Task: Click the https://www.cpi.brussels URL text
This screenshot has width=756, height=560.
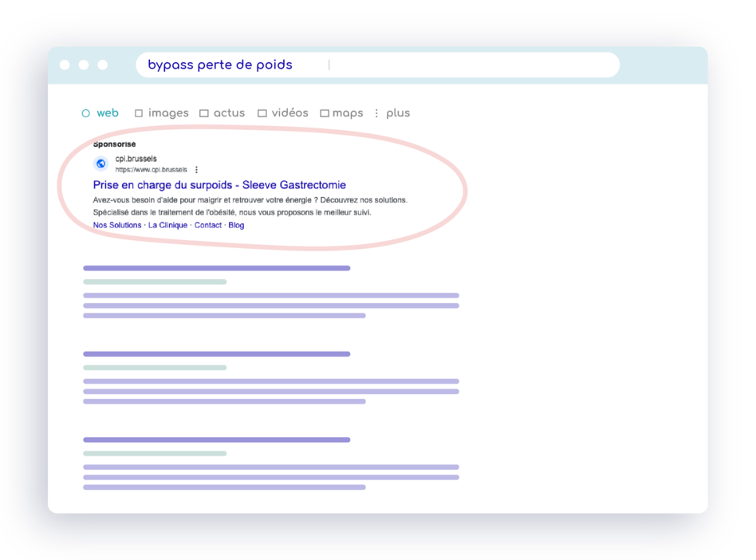Action: [151, 170]
